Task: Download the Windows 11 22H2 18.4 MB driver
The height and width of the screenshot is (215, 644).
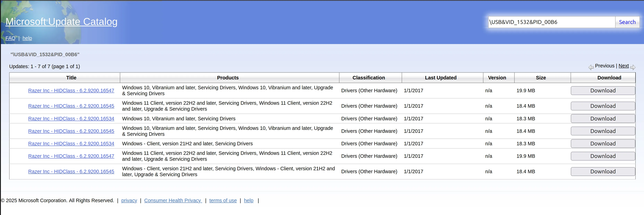Action: pyautogui.click(x=603, y=106)
